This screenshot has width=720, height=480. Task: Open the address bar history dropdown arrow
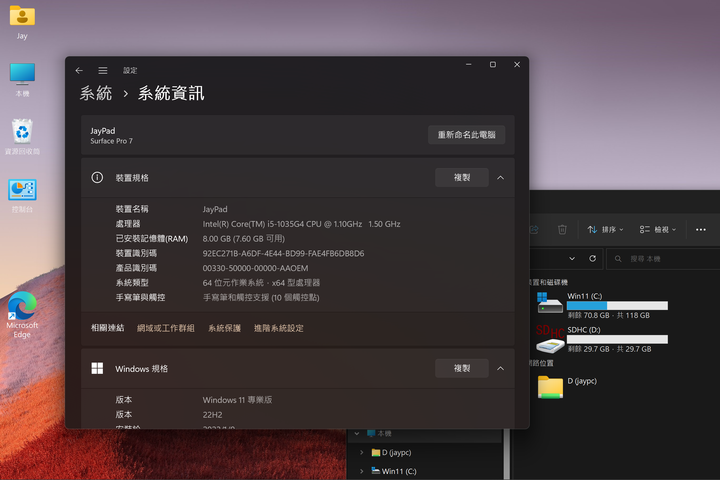(572, 259)
